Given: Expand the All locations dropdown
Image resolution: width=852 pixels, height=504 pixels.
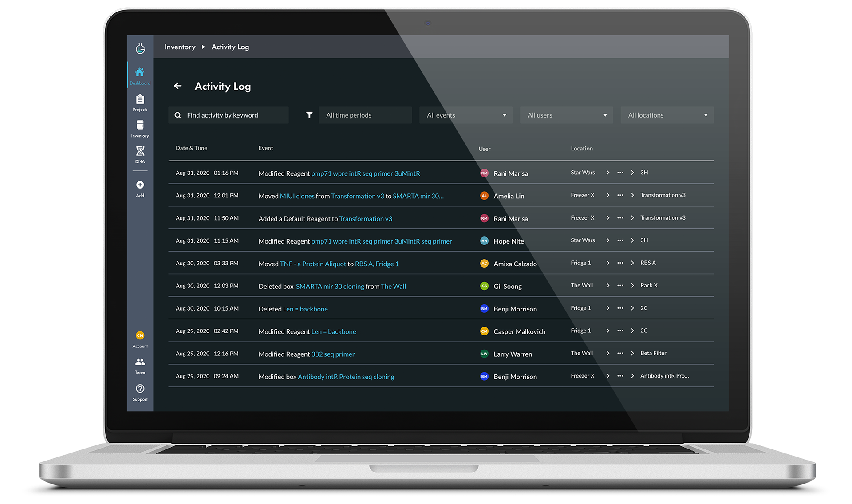Looking at the screenshot, I should click(667, 115).
